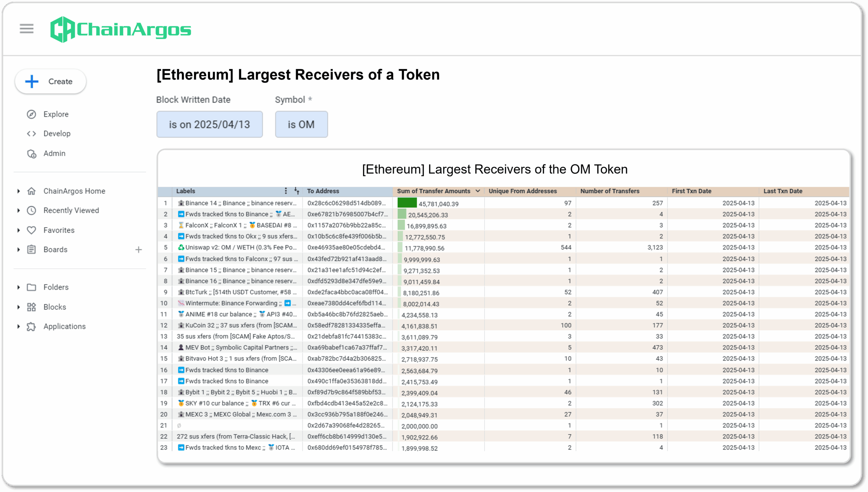Click the Labels column pivot sort icon
868x492 pixels.
tap(297, 191)
